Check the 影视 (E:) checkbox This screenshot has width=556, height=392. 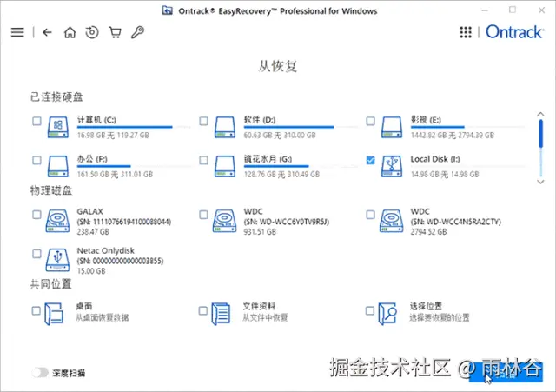(371, 121)
